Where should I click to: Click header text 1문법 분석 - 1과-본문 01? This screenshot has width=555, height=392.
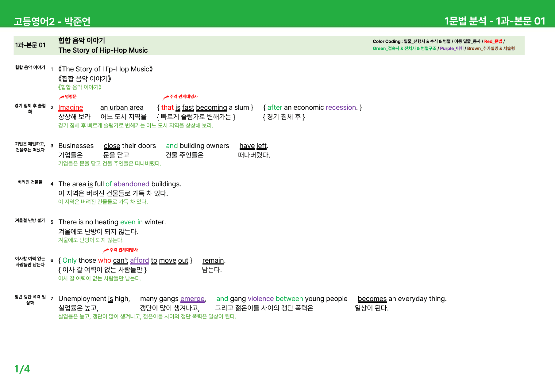[495, 21]
